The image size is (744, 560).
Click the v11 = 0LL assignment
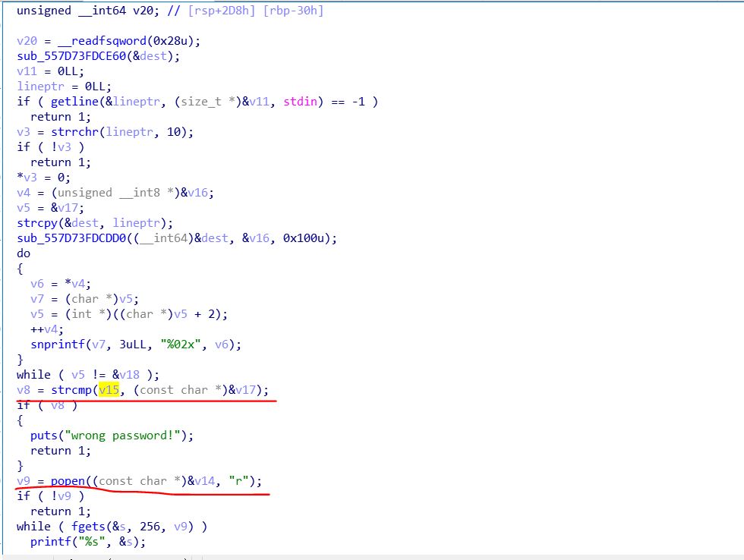pos(50,71)
